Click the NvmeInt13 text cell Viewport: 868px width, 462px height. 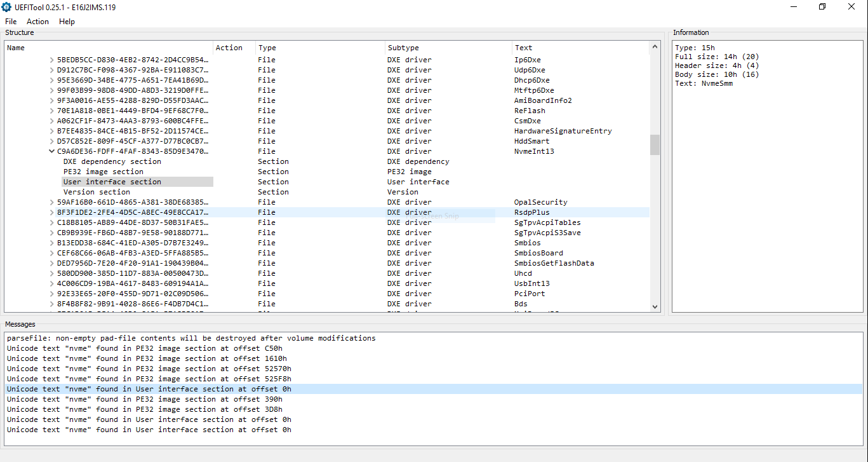(534, 151)
